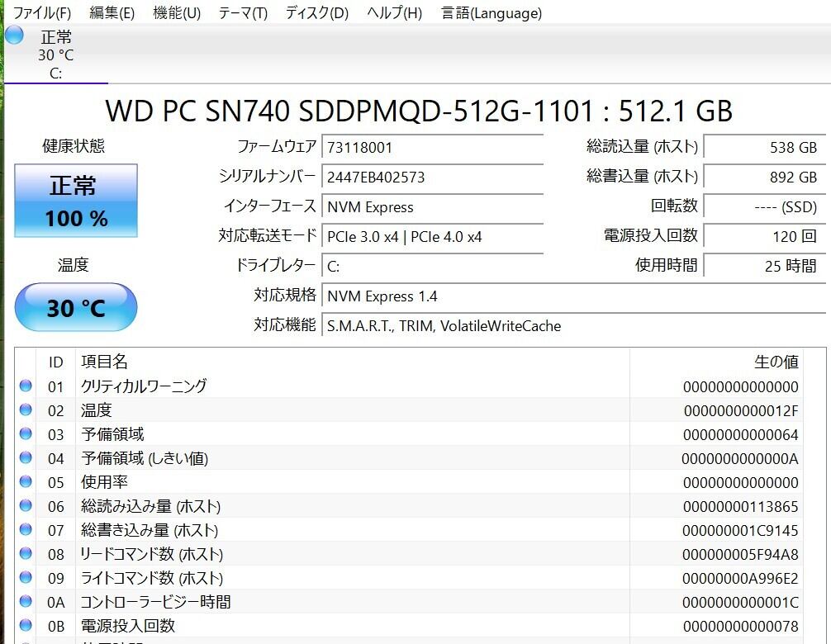Click the status icon for 使用率 row
Viewport: 831px width, 644px height.
click(x=26, y=481)
